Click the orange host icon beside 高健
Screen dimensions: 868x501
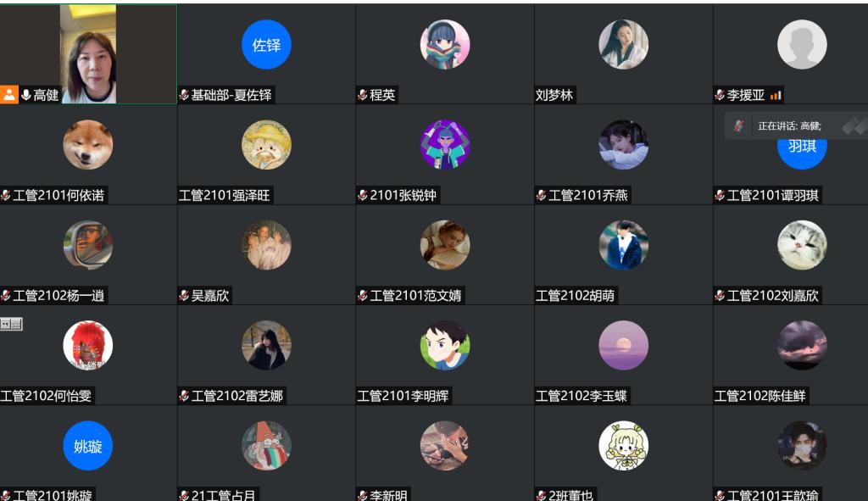coord(8,95)
